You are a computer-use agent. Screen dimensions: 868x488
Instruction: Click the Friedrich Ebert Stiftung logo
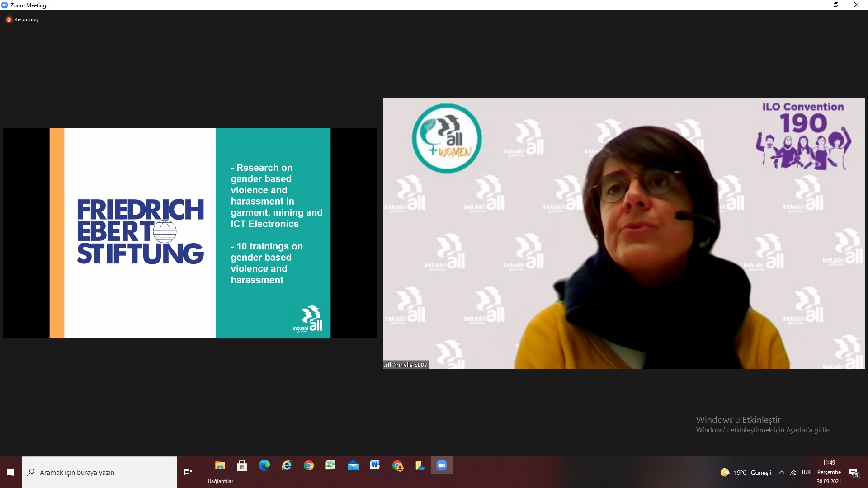tap(140, 231)
